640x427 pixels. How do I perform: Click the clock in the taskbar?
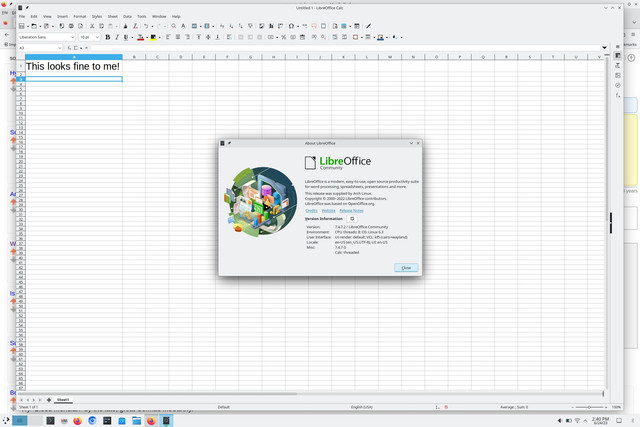[x=600, y=420]
